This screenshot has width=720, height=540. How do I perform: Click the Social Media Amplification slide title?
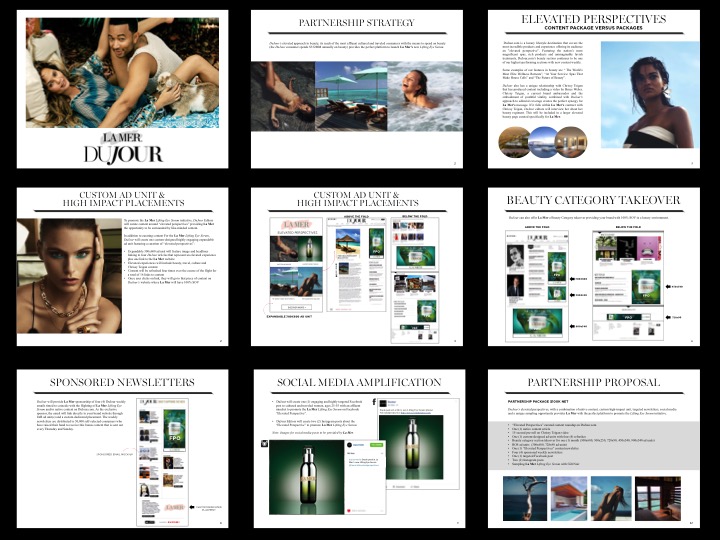point(359,381)
